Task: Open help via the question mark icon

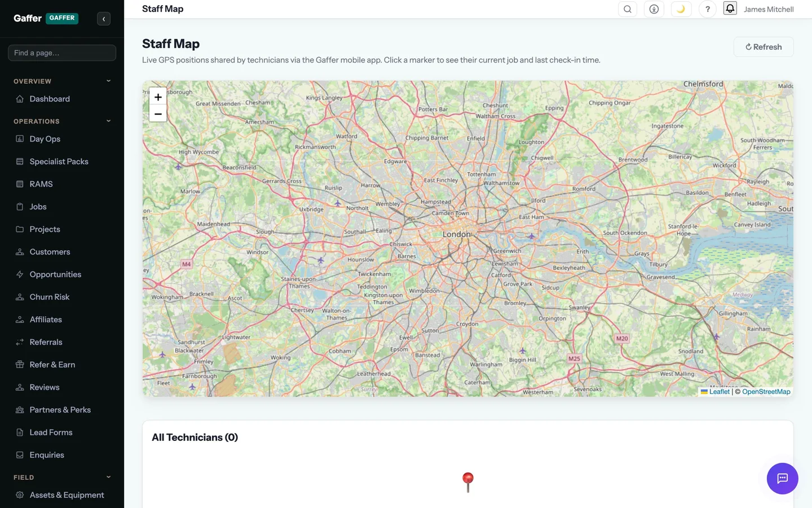Action: click(x=708, y=9)
